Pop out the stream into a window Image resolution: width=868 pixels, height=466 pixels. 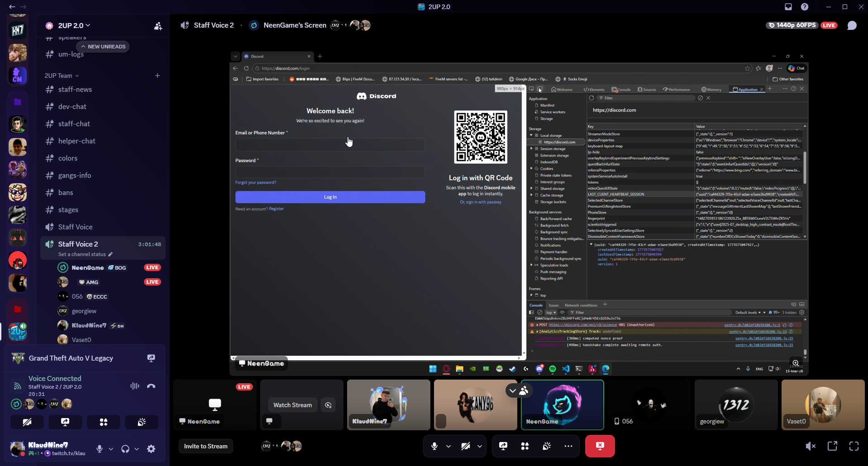click(x=832, y=446)
